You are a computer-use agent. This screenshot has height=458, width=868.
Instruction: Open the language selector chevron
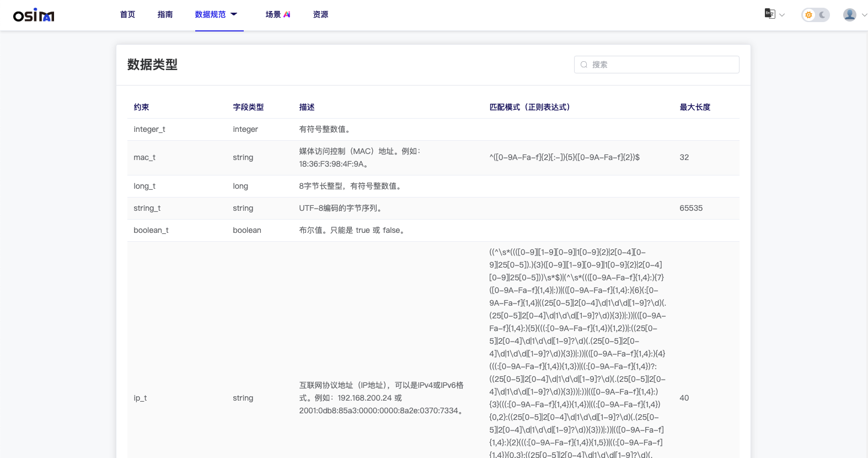(x=782, y=15)
